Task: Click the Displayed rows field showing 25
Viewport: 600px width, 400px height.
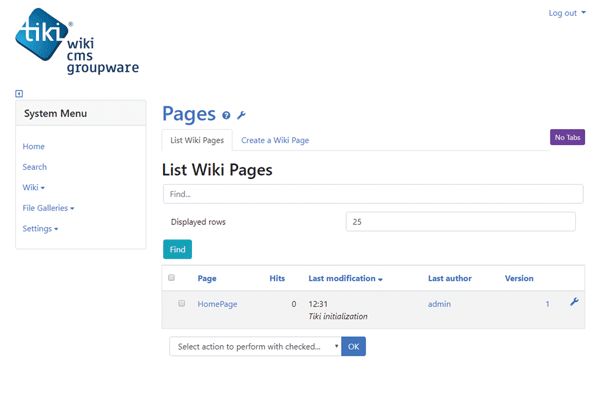Action: (x=460, y=222)
